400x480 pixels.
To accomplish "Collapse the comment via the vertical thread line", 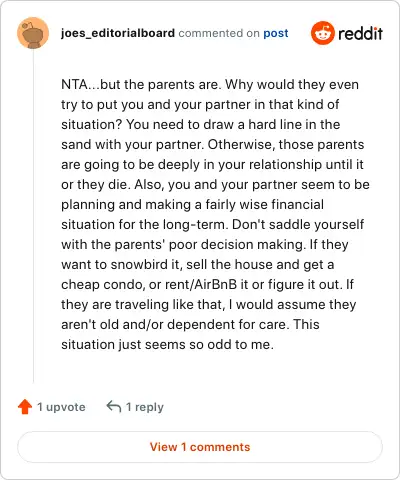I will click(x=33, y=216).
